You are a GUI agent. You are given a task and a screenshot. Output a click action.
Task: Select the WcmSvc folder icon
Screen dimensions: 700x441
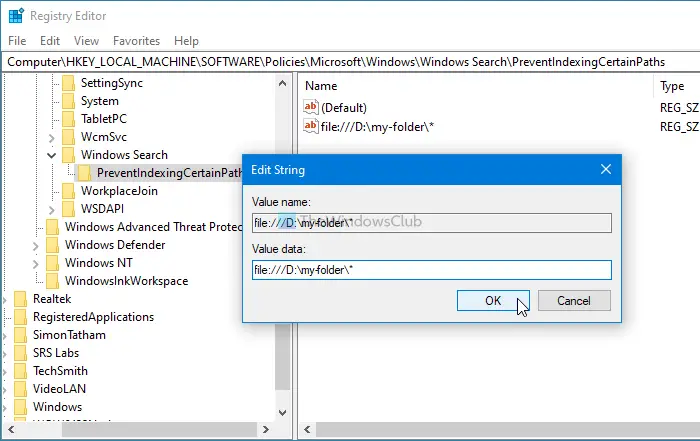68,137
